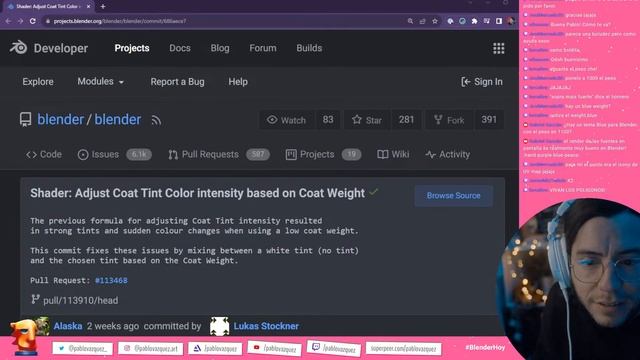640x360 pixels.
Task: Click the Watch button
Action: [287, 120]
